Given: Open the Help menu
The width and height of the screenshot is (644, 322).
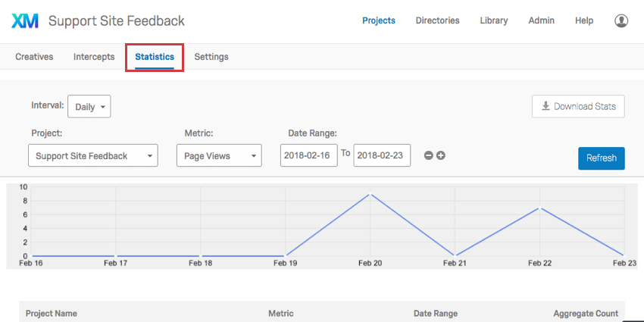Looking at the screenshot, I should (x=584, y=21).
